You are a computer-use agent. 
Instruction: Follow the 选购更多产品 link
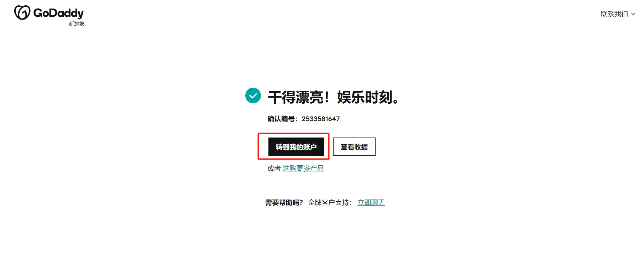(303, 168)
